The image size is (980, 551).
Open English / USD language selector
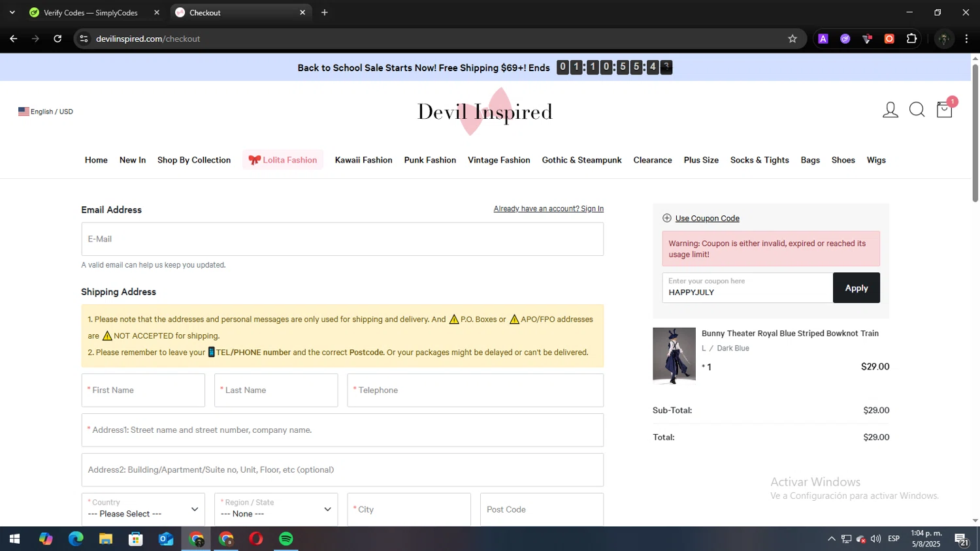(46, 112)
